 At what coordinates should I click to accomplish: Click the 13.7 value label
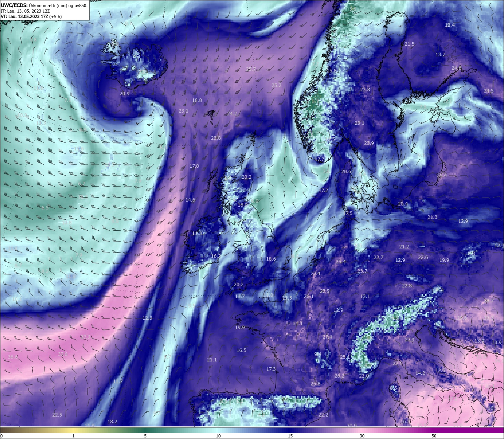pos(440,54)
